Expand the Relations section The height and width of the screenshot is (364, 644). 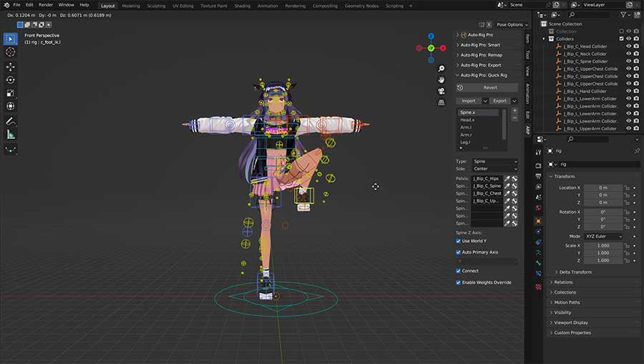562,282
